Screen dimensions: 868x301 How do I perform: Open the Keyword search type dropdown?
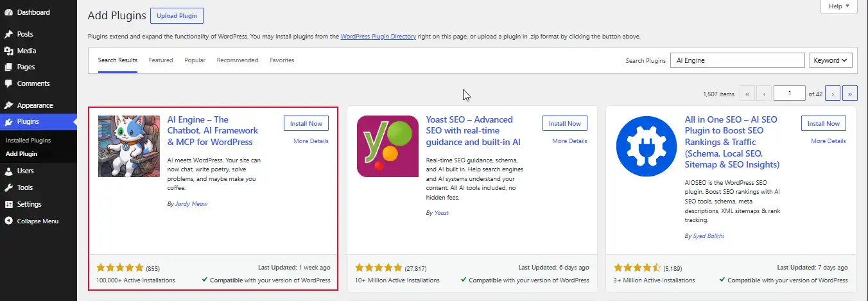point(831,60)
